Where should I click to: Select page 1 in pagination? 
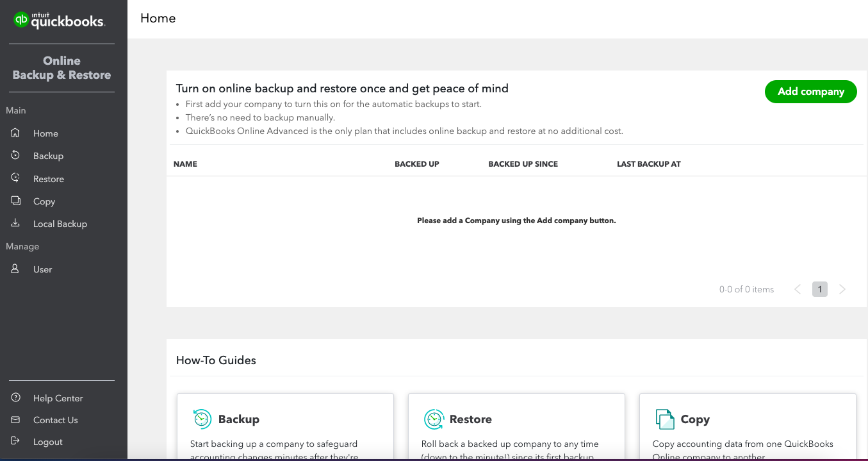click(820, 289)
